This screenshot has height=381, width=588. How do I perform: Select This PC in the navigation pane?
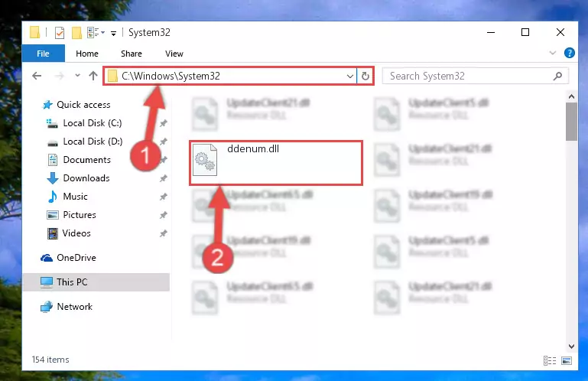click(x=96, y=282)
